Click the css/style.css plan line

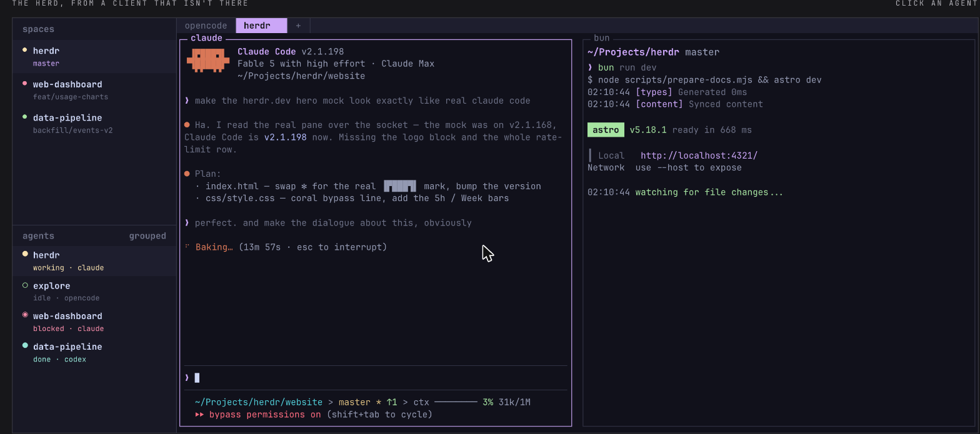tap(352, 199)
